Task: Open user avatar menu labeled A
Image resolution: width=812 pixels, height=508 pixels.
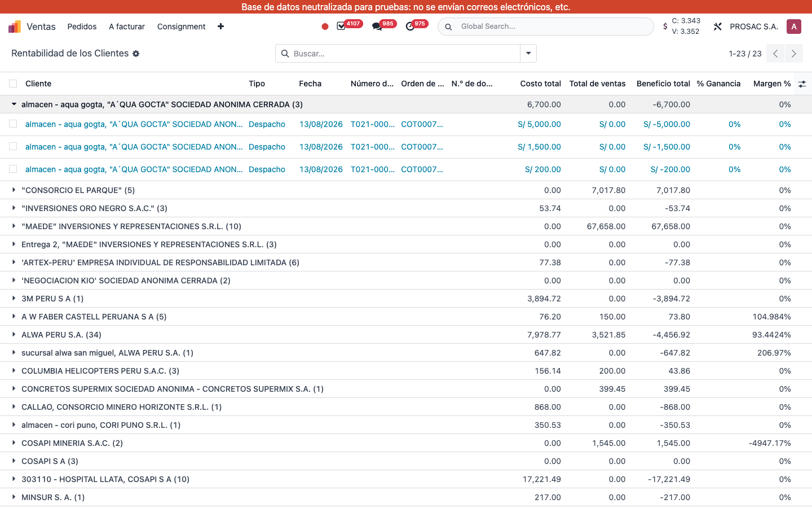Action: pos(794,27)
